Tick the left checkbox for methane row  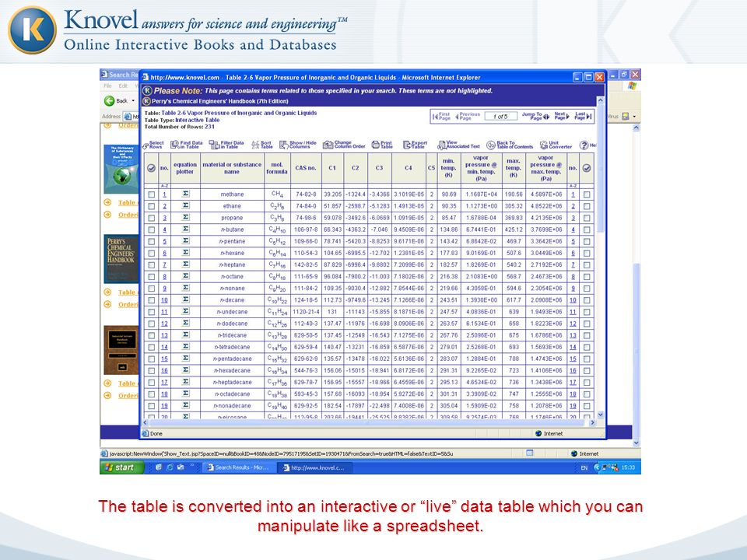[152, 194]
